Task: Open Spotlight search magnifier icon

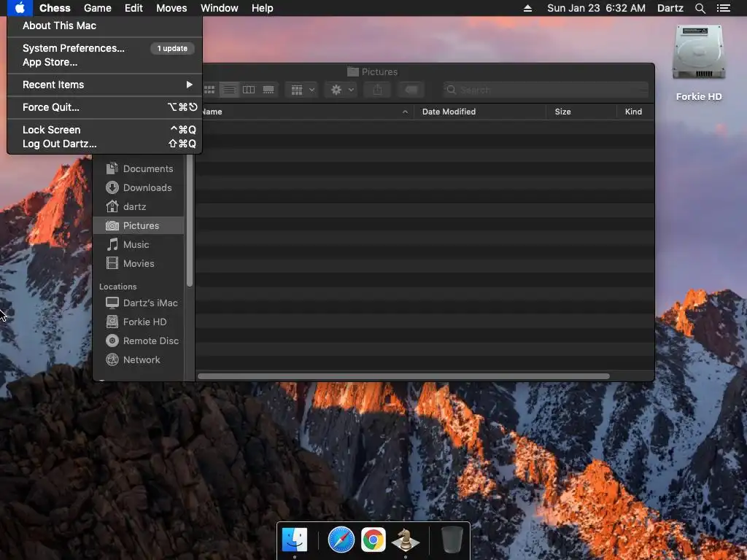Action: click(700, 8)
